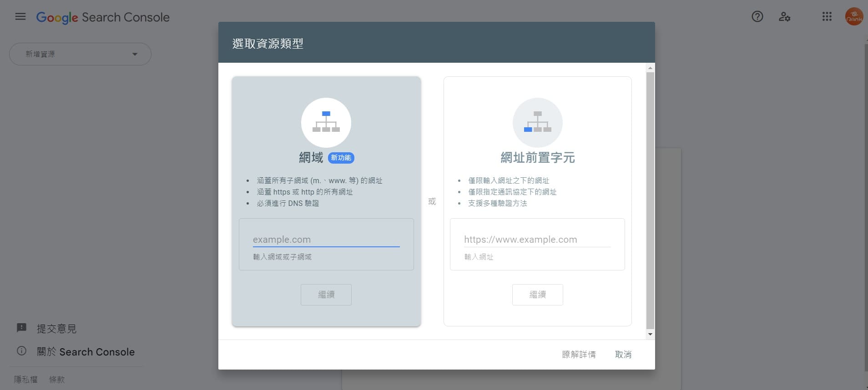Image resolution: width=868 pixels, height=390 pixels.
Task: Click bullet text 僅限輸入網址之下的網址
Action: (x=509, y=180)
